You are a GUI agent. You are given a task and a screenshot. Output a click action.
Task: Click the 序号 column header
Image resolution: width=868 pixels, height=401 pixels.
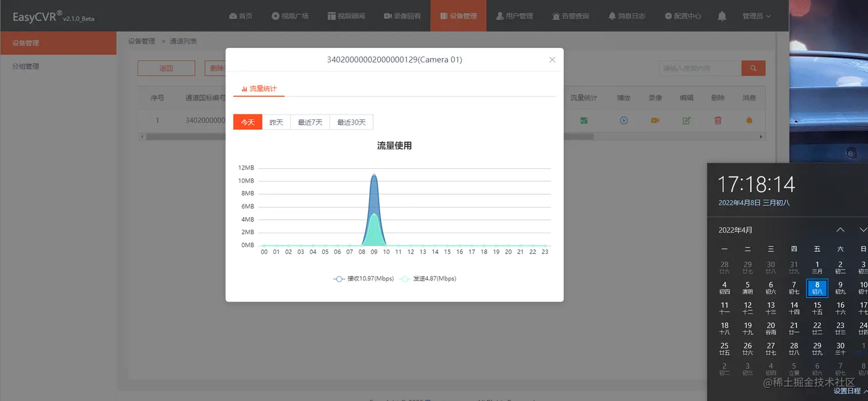click(x=157, y=98)
